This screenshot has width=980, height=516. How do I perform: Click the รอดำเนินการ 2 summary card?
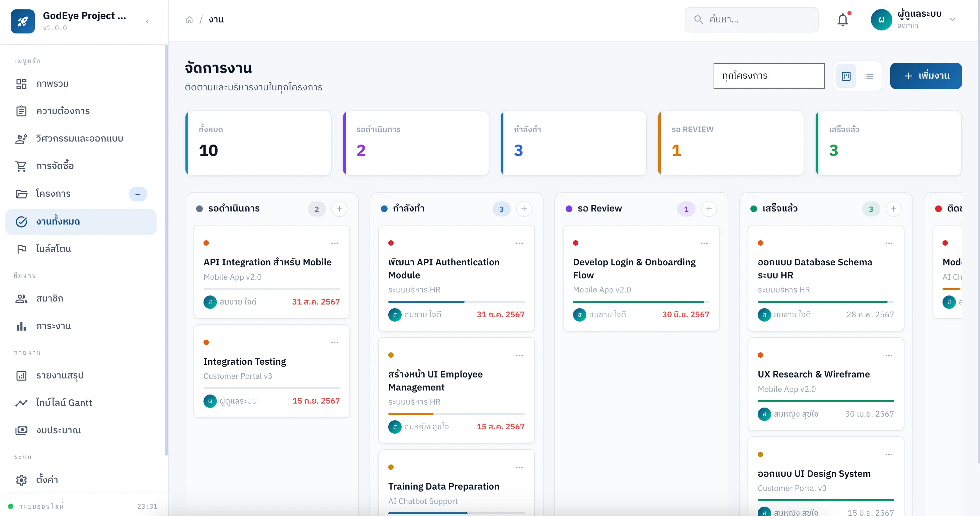coord(416,143)
